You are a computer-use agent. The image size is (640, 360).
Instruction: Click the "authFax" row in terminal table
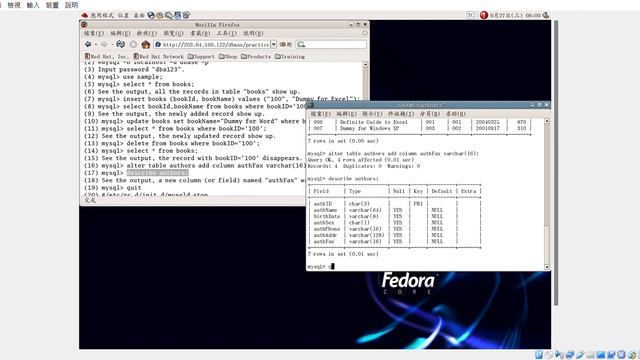[x=394, y=242]
